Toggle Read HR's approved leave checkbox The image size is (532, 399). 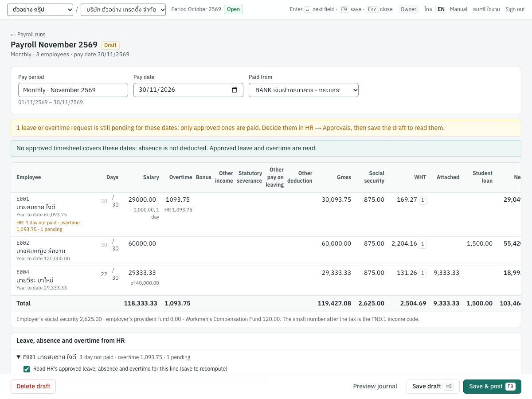pyautogui.click(x=27, y=369)
